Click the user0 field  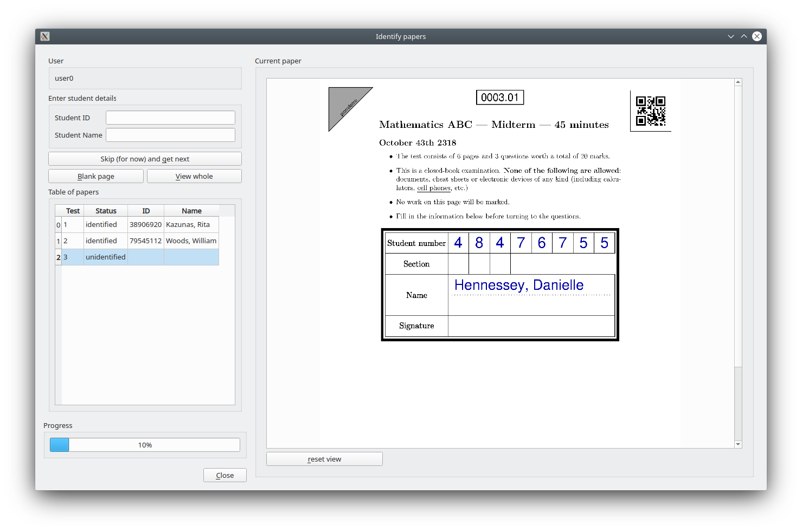pyautogui.click(x=145, y=78)
